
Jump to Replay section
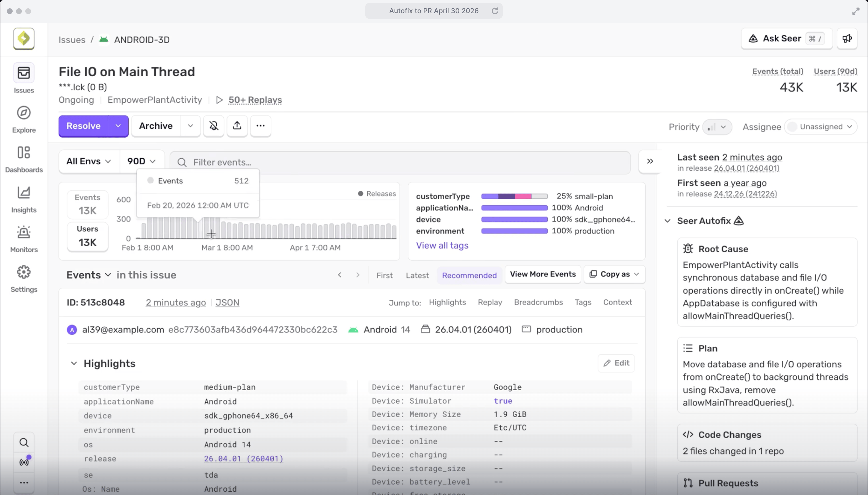490,302
